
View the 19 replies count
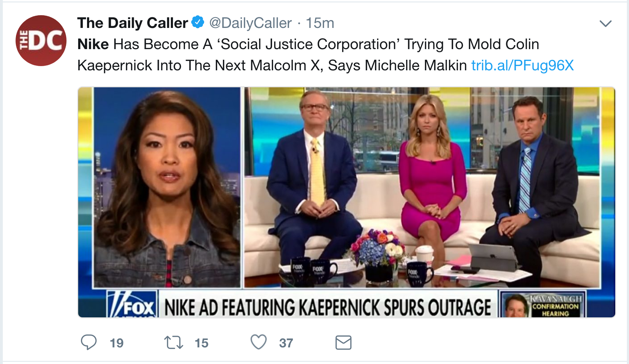coord(116,343)
